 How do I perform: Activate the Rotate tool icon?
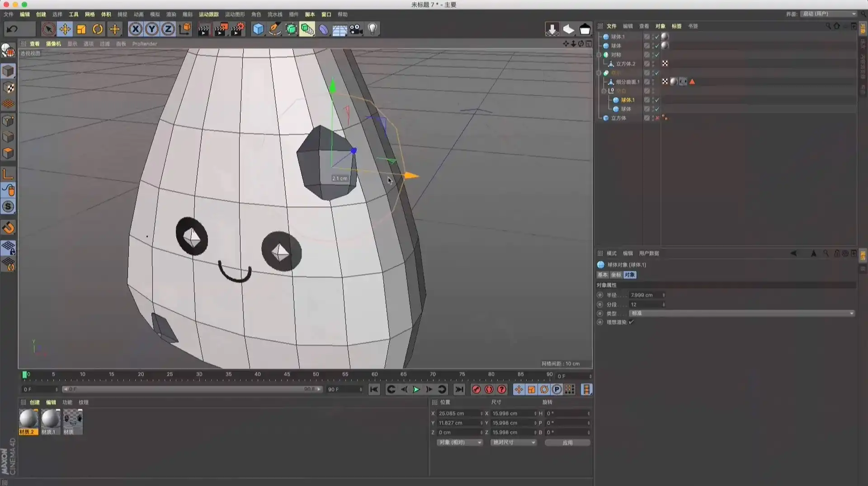98,29
